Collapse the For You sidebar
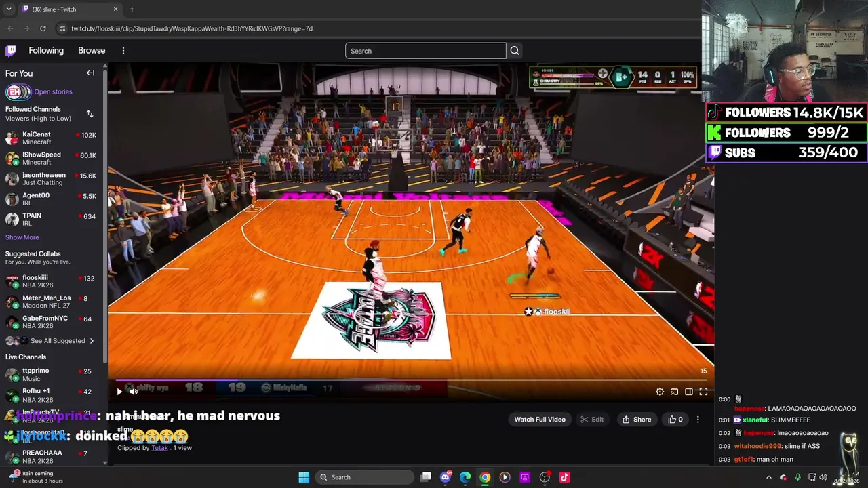This screenshot has width=868, height=488. [x=90, y=73]
